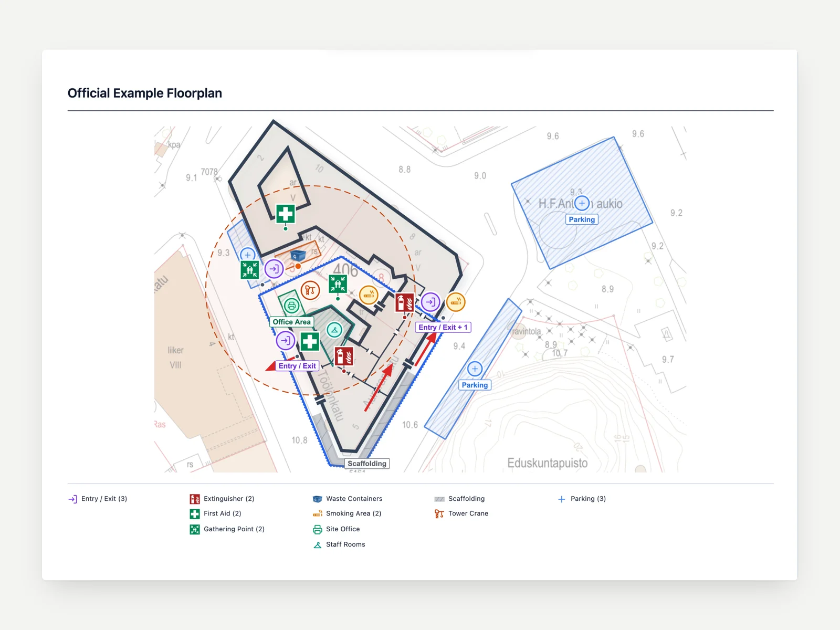
Task: Select the Tower Crane marker on the map
Action: [x=310, y=290]
